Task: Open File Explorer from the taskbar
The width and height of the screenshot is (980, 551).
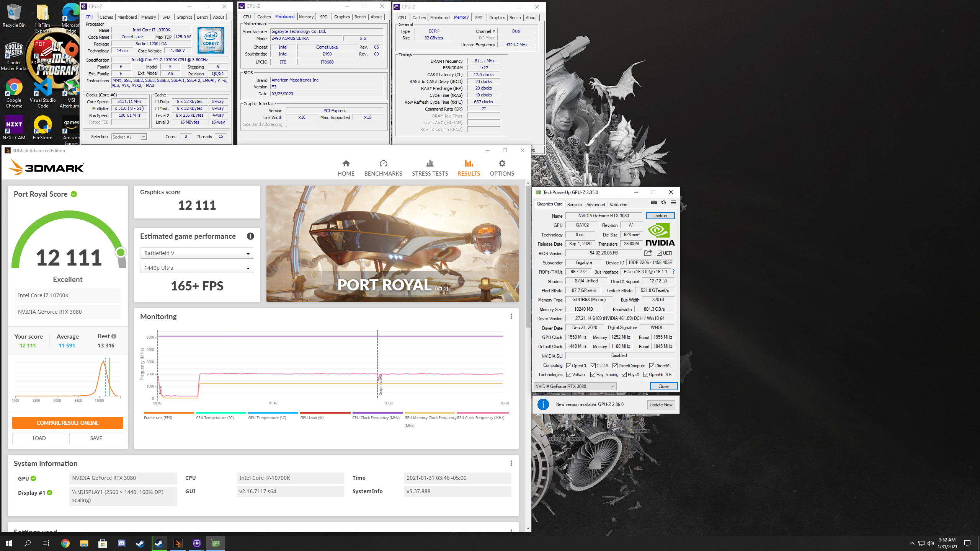Action: tap(84, 543)
